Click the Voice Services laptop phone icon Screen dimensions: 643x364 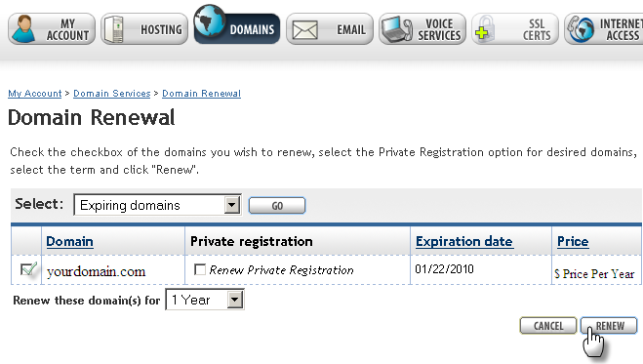click(396, 29)
